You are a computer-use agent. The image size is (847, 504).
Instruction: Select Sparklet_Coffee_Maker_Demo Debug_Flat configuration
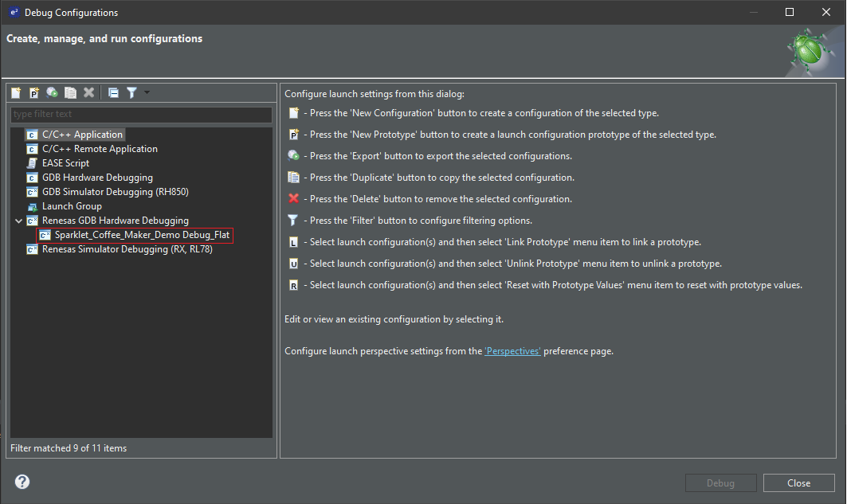click(142, 235)
